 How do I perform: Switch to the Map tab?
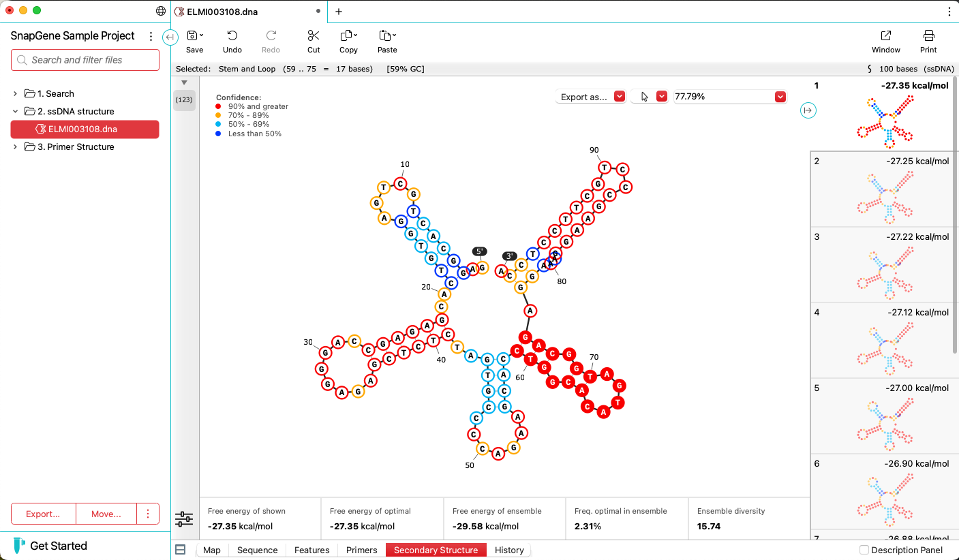click(x=212, y=550)
